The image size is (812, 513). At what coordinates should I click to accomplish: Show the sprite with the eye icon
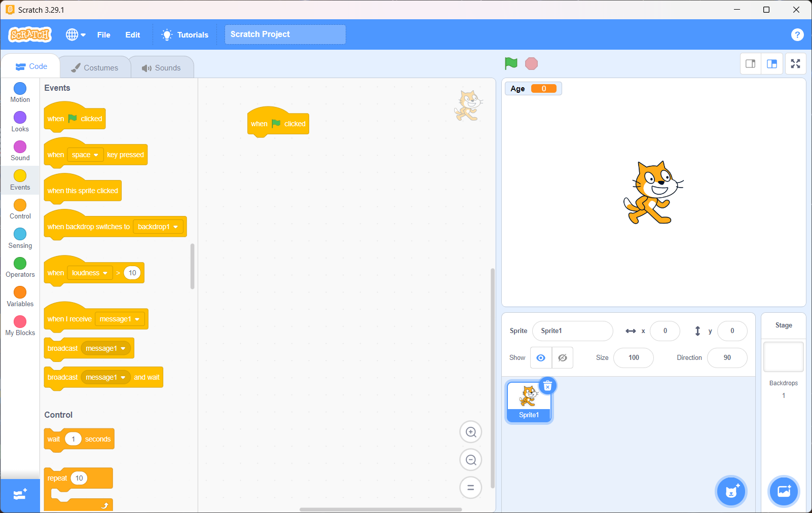(541, 358)
